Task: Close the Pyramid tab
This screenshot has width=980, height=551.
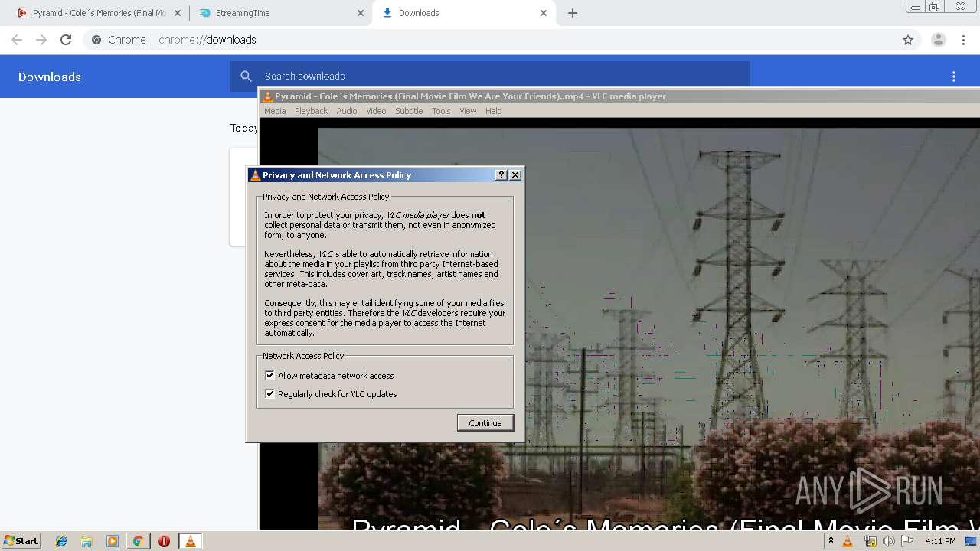Action: 178,13
